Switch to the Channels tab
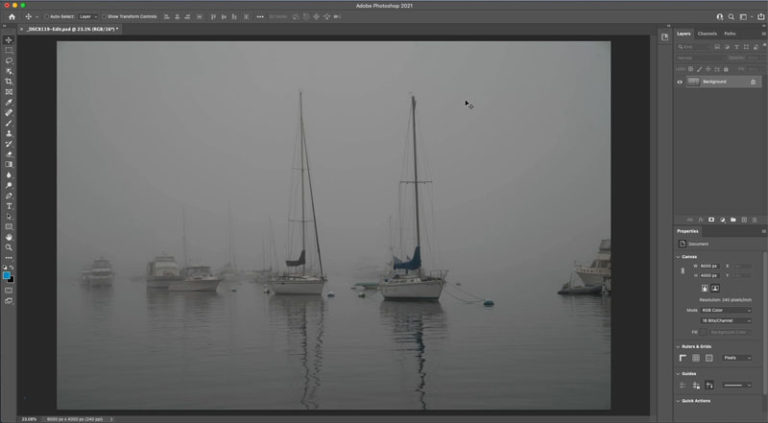 tap(707, 34)
